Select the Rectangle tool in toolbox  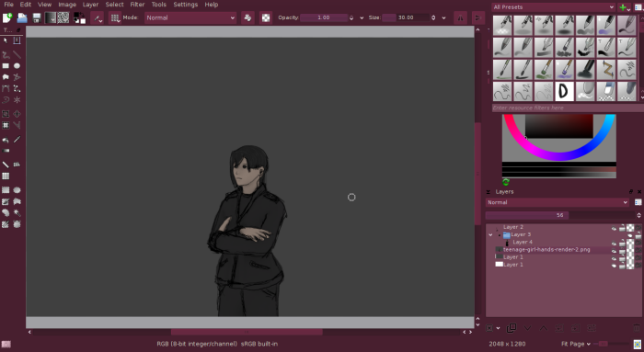pos(6,65)
